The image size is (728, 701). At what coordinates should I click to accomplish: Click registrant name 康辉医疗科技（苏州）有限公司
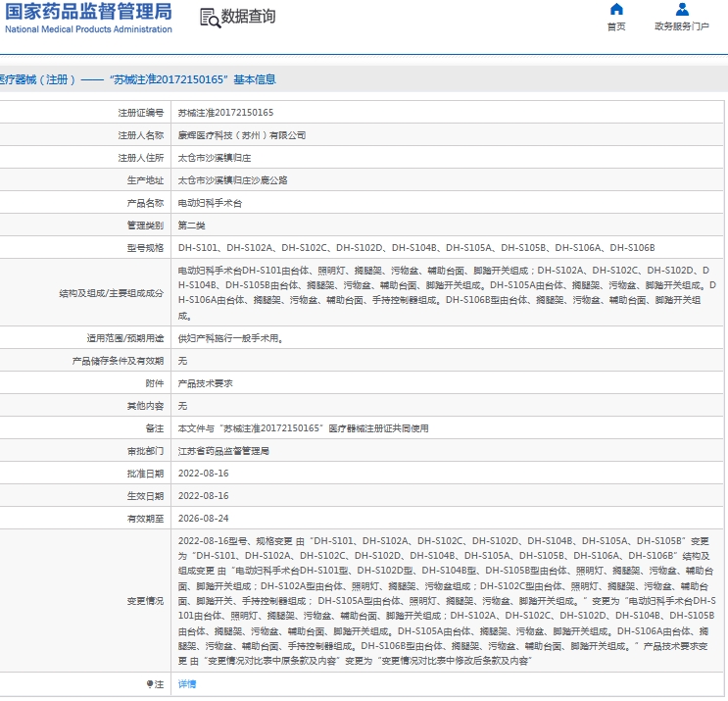click(x=242, y=135)
